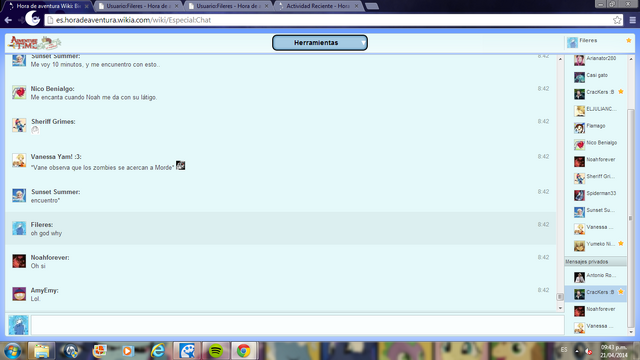The image size is (640, 360).
Task: Show hidden system tray icons
Action: (577, 350)
